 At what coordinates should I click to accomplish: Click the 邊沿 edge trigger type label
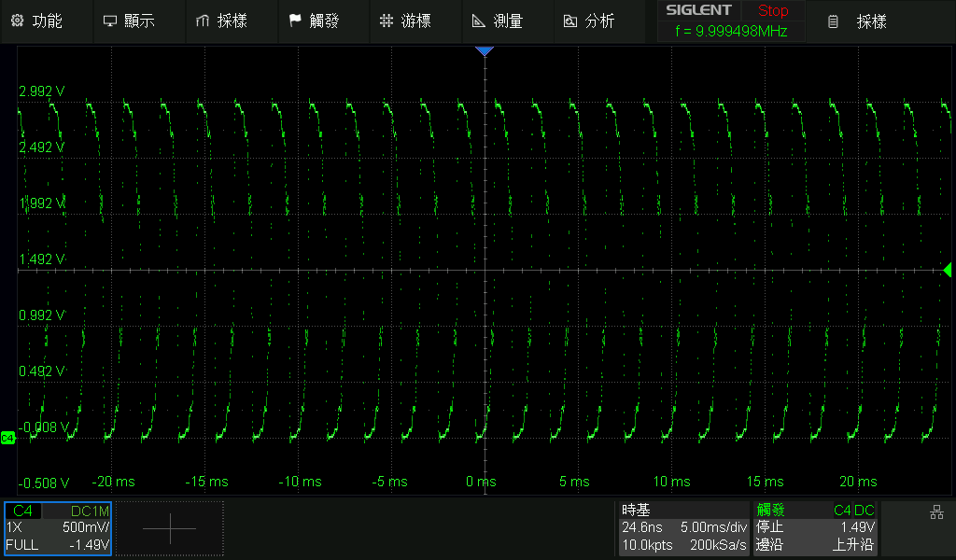pos(769,544)
